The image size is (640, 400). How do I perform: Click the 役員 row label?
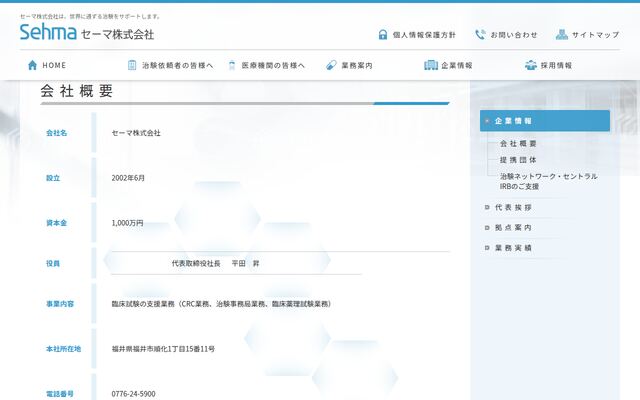(x=53, y=263)
